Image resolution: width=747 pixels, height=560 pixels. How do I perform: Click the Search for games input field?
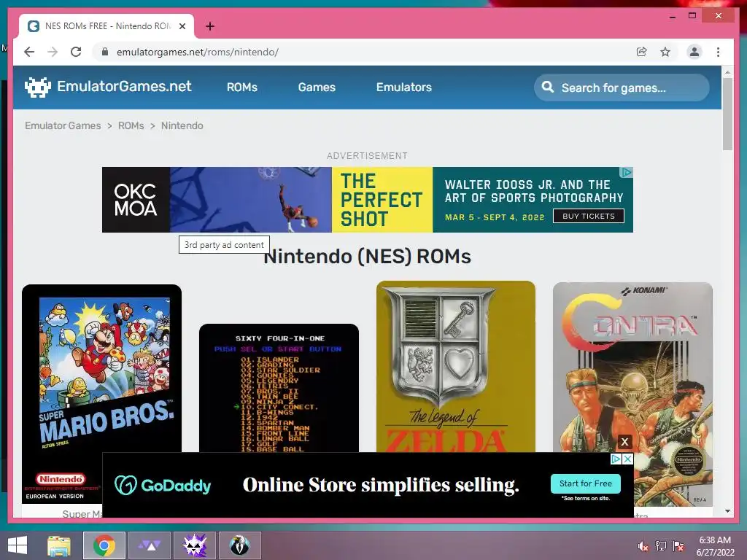click(622, 87)
